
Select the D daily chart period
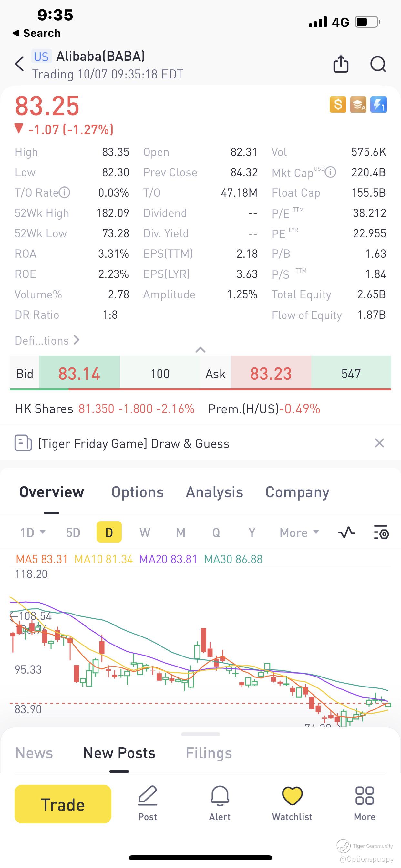pyautogui.click(x=109, y=532)
